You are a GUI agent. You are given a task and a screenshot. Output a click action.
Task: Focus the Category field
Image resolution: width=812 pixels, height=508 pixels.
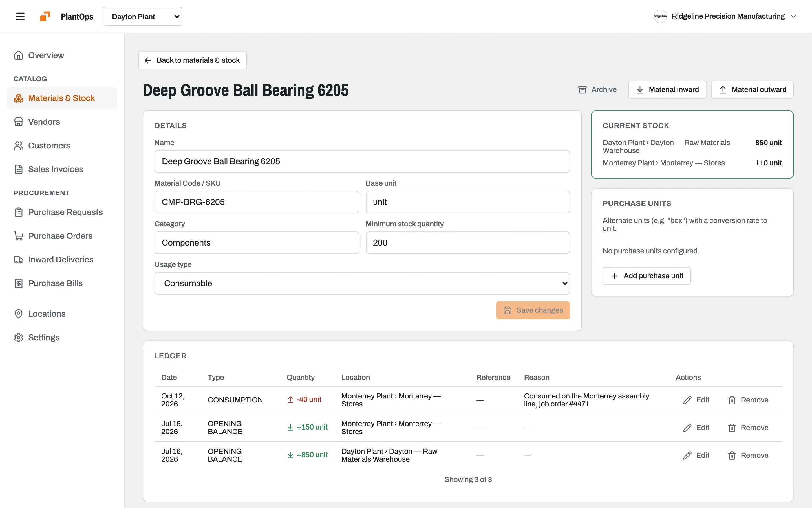(257, 243)
